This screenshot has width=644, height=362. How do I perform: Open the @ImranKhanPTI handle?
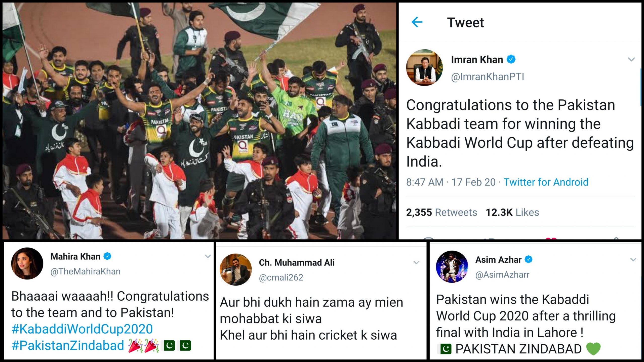pos(488,76)
